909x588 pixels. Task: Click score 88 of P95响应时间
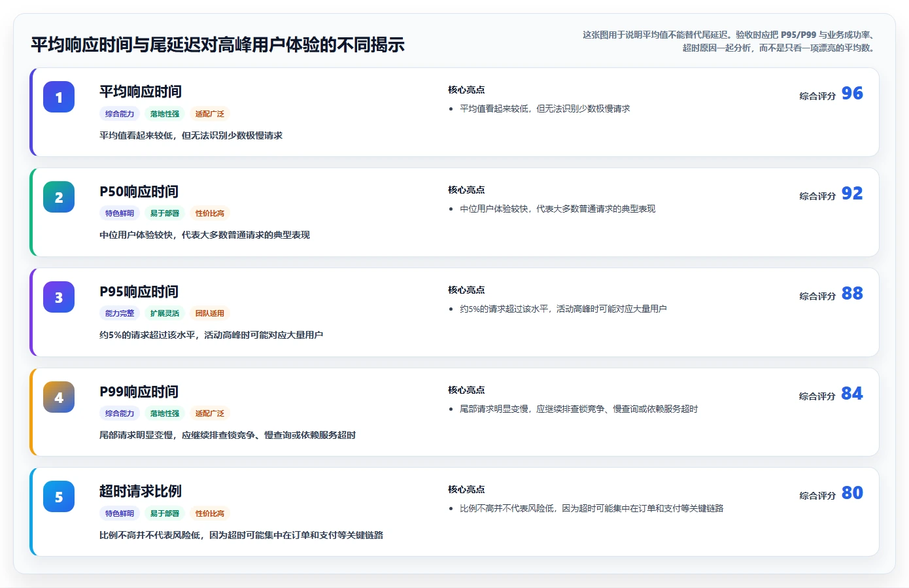pos(852,294)
